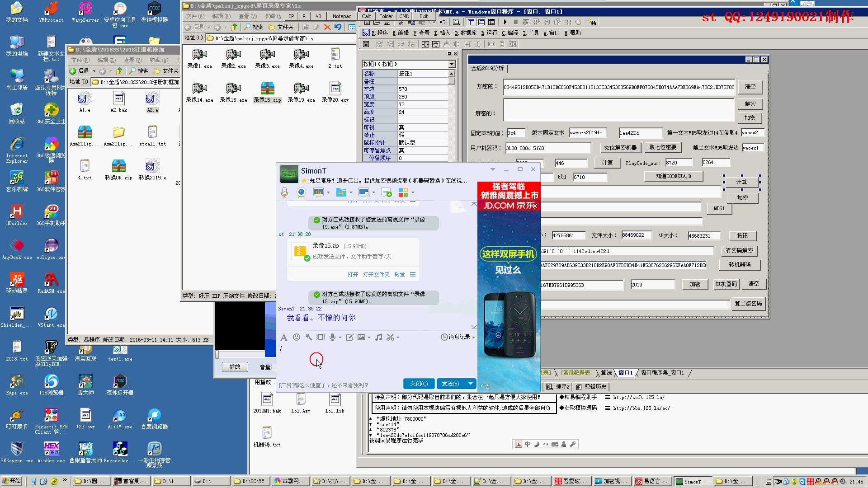Click the 转机器码 button
The image size is (868, 488).
pyautogui.click(x=740, y=265)
